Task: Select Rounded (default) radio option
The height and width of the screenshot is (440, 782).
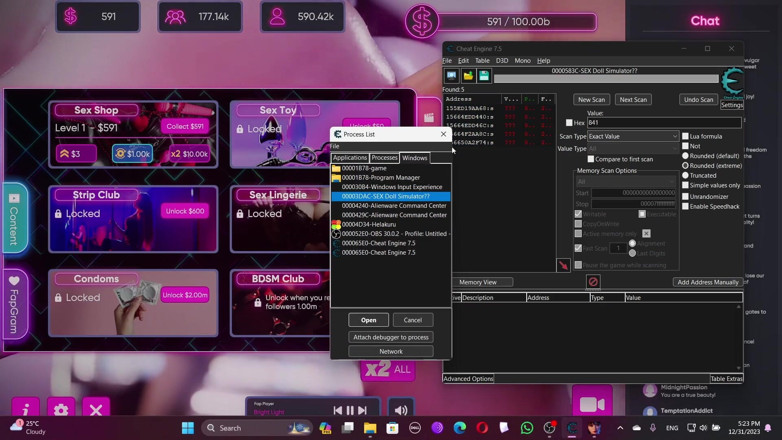Action: click(685, 156)
